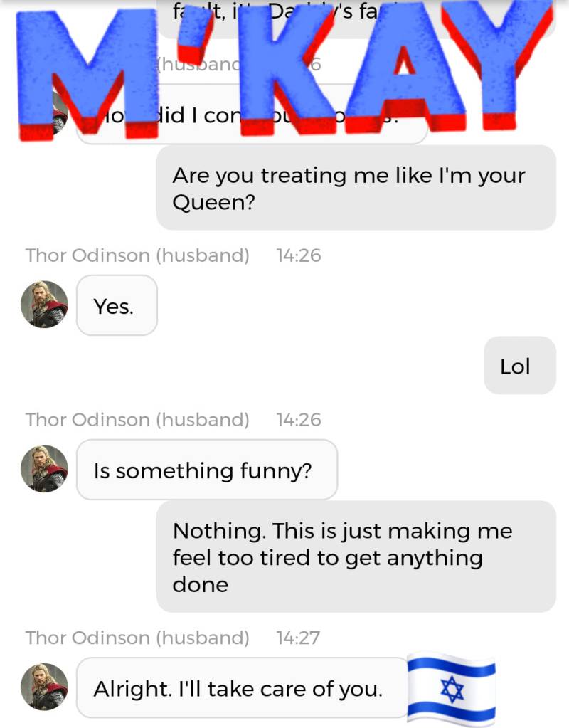
Task: Tap Thor avatar beside "Is something funny?"
Action: (44, 469)
